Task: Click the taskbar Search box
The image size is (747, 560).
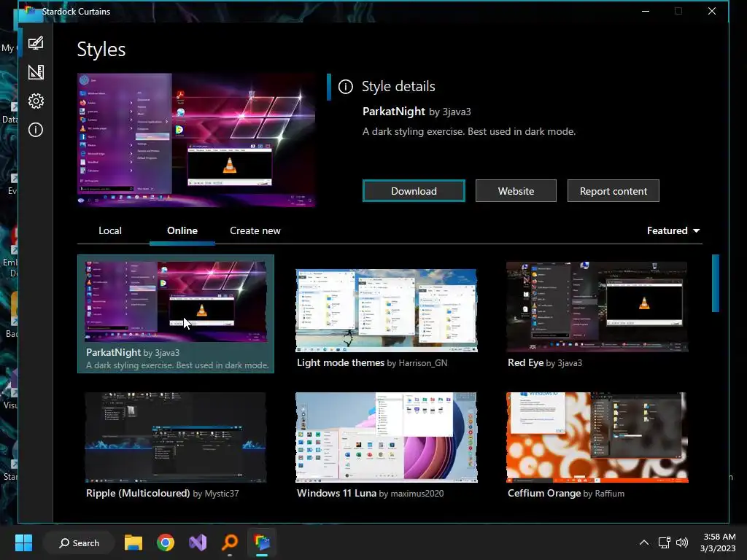Action: tap(79, 542)
